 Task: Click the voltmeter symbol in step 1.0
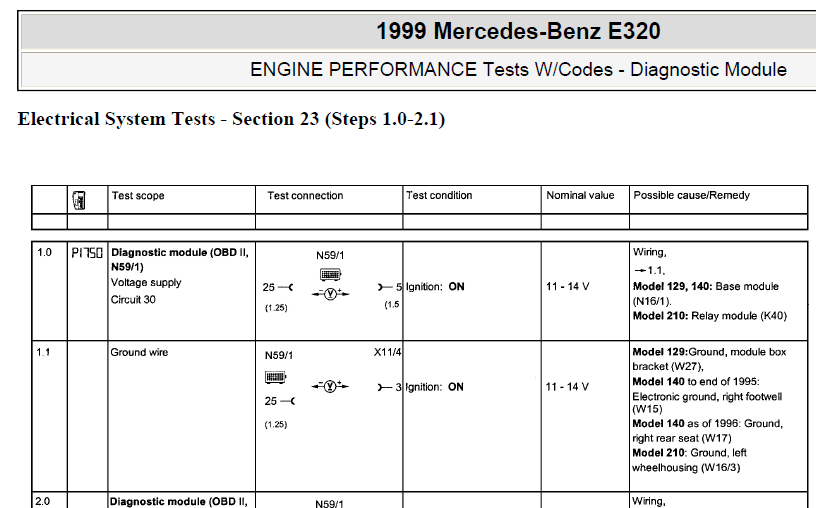tap(330, 294)
